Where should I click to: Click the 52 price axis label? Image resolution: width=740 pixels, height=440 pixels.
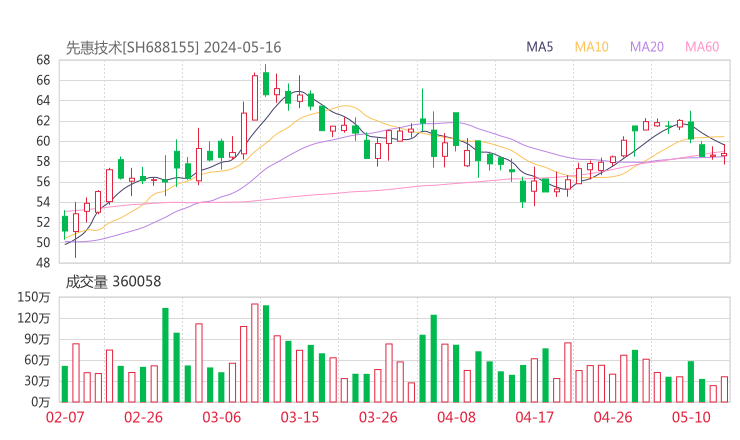[43, 222]
